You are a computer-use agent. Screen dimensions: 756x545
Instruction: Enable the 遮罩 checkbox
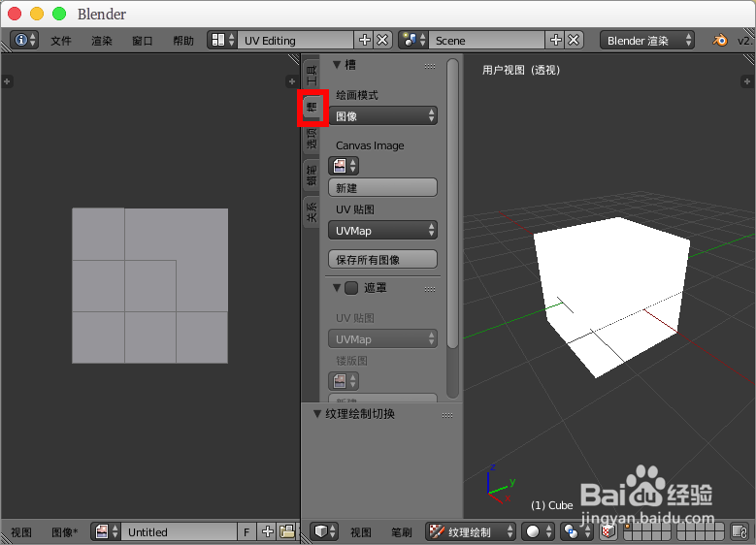tap(351, 288)
